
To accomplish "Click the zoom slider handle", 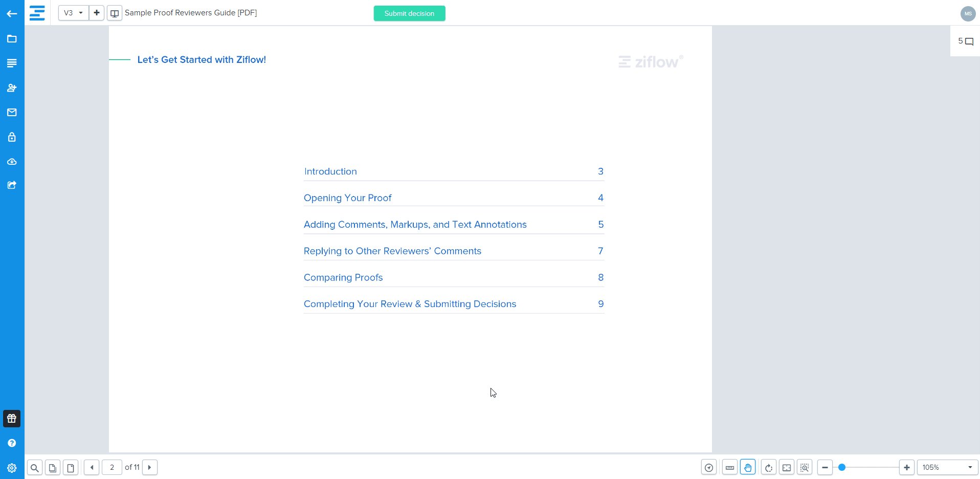I will (842, 467).
